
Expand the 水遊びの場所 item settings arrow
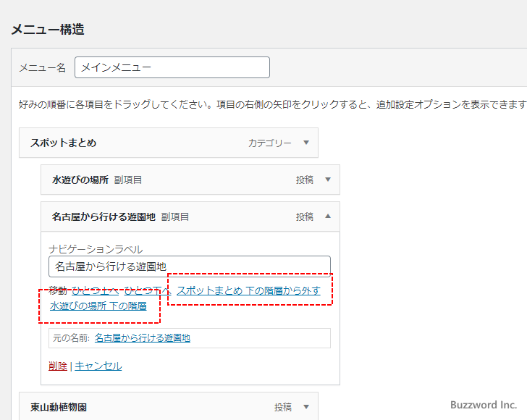pyautogui.click(x=328, y=180)
